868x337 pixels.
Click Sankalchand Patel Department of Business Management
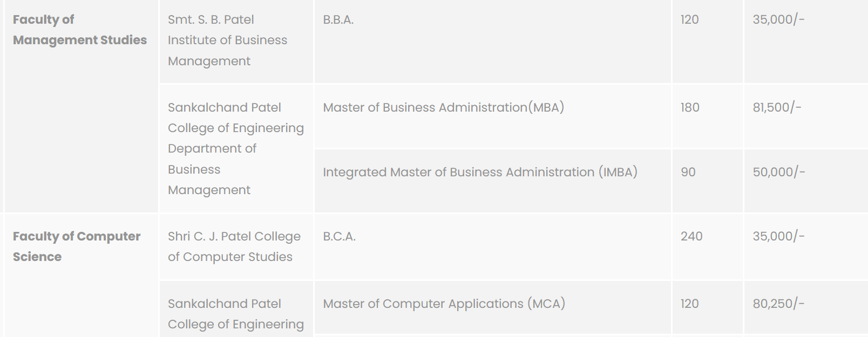(235, 148)
